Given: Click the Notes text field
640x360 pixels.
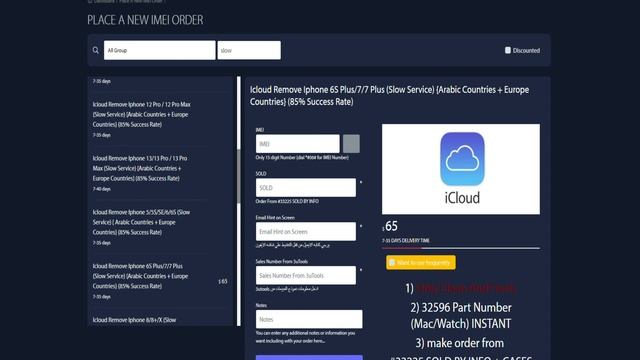Looking at the screenshot, I should pos(309,319).
